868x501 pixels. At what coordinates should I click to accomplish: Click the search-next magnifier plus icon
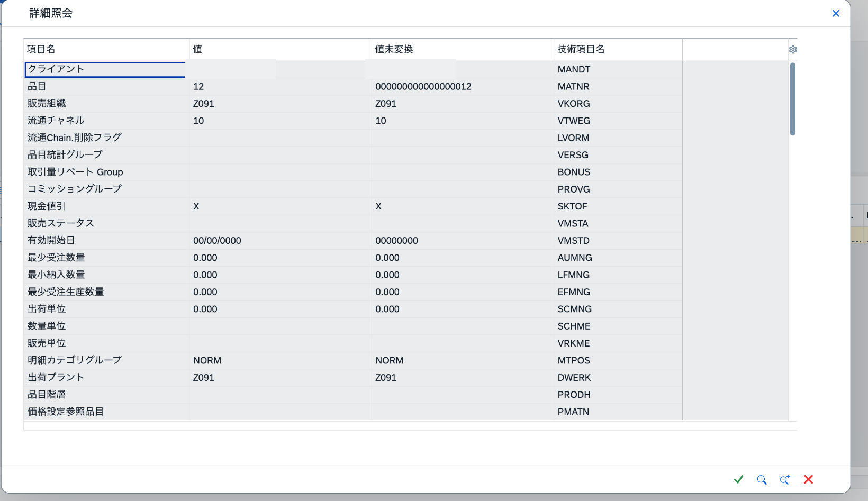pos(785,479)
